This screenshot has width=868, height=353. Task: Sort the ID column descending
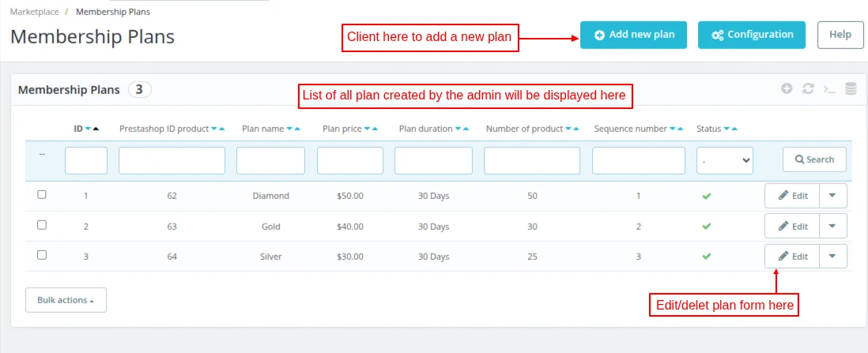88,129
